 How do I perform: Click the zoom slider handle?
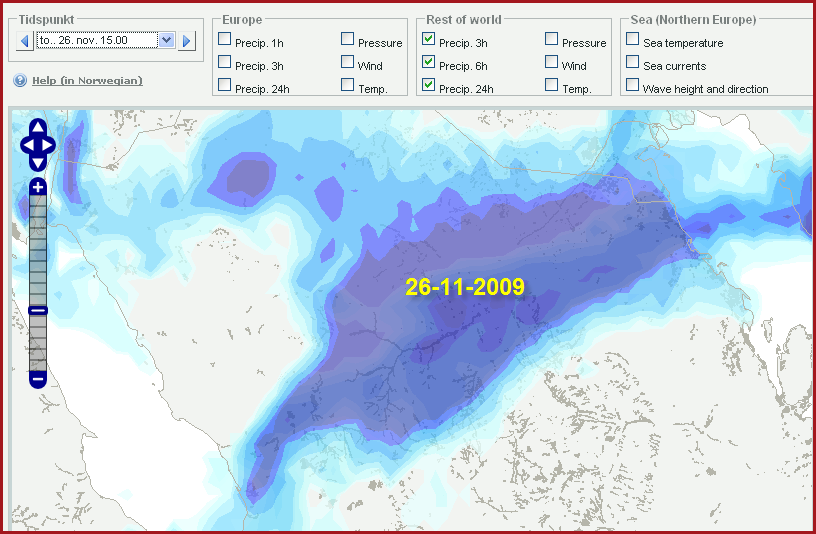click(37, 311)
